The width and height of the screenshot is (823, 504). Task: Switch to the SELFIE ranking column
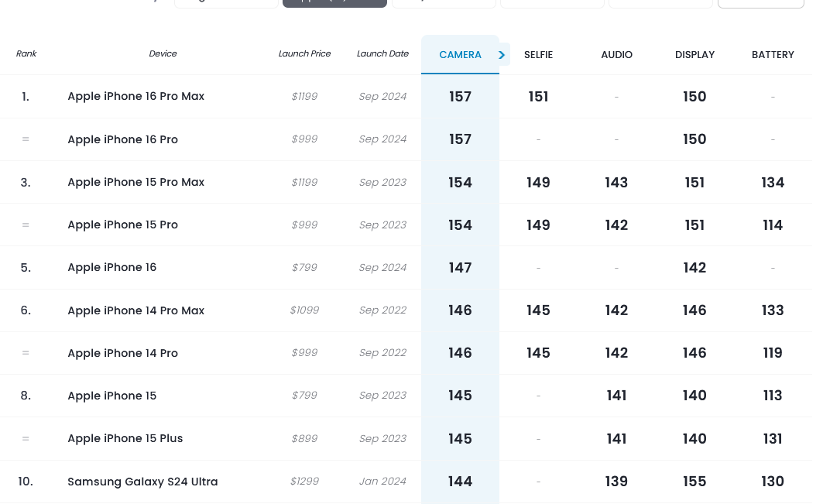click(x=539, y=55)
